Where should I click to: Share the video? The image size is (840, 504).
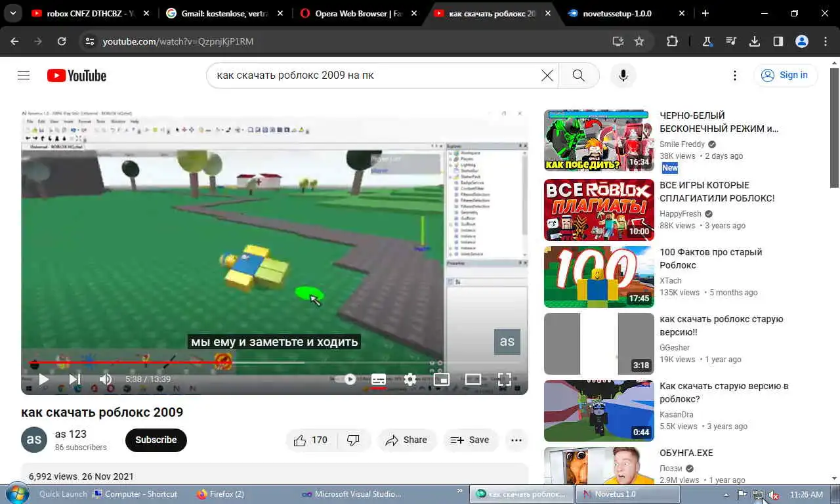click(406, 440)
